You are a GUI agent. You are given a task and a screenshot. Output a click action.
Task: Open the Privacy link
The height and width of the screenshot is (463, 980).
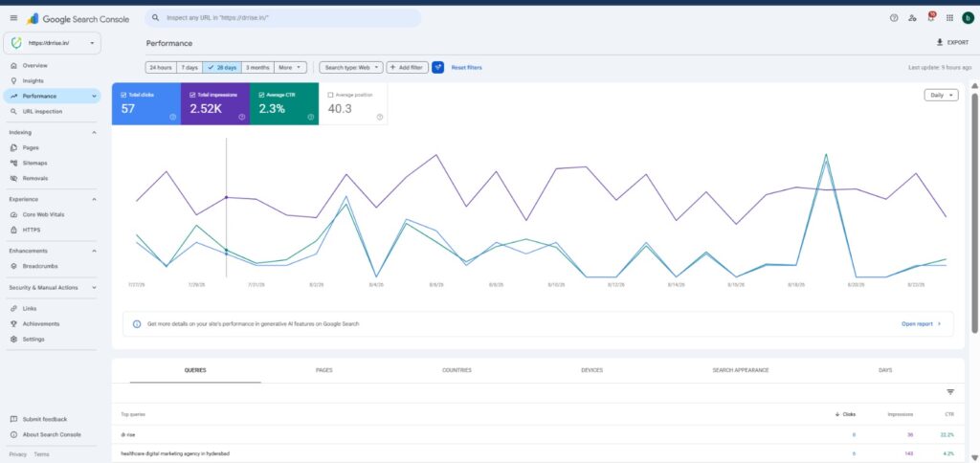17,454
